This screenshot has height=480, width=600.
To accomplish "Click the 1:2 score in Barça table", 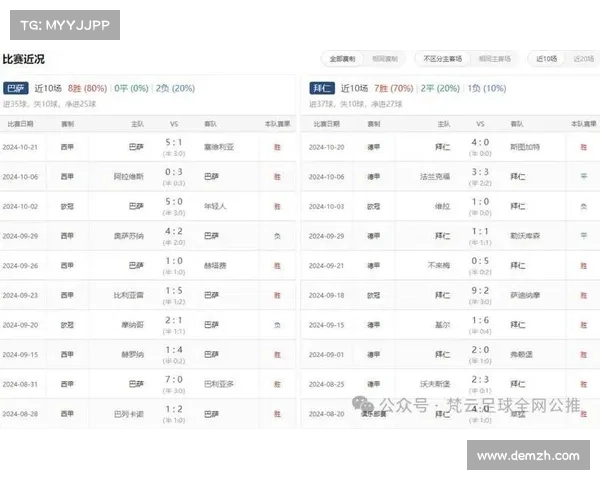I will [x=174, y=409].
